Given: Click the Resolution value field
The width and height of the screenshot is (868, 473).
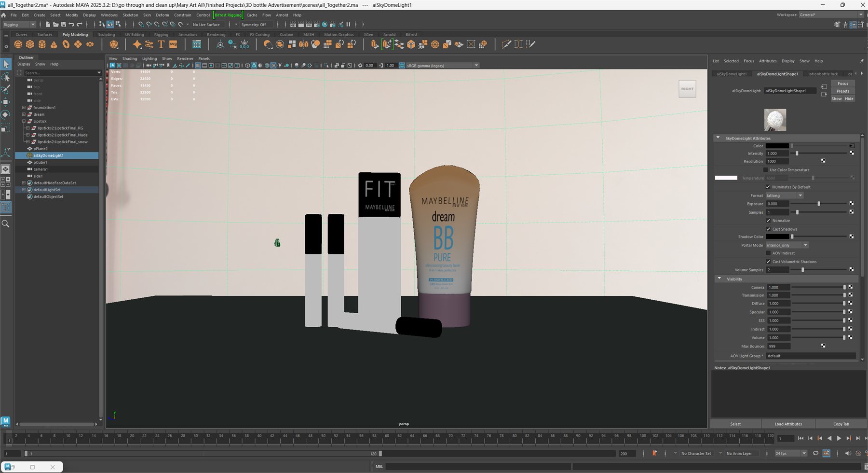Looking at the screenshot, I should point(777,161).
